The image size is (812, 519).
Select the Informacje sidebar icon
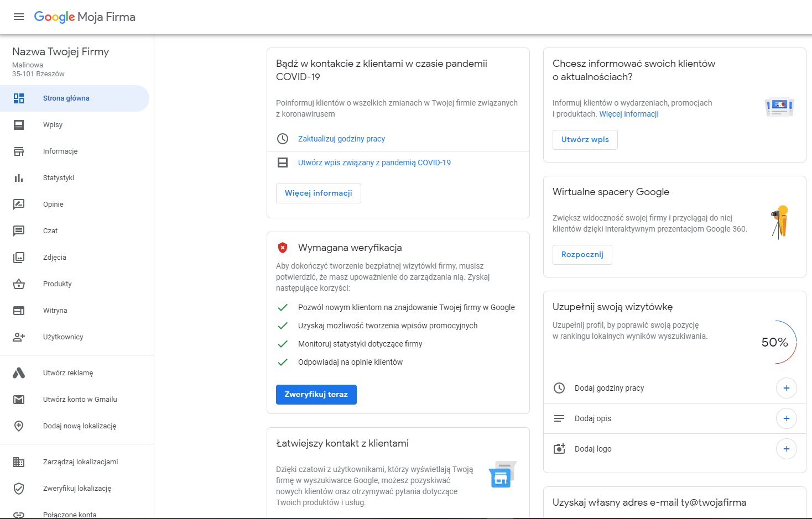19,151
